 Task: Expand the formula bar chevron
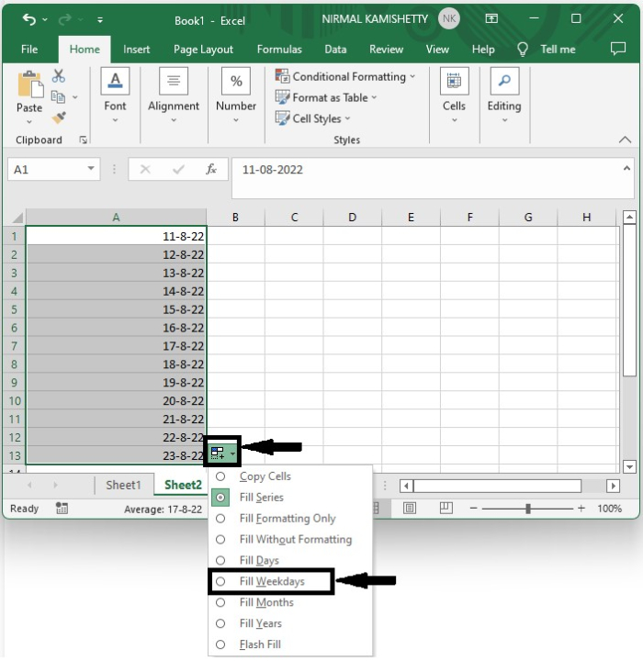pos(626,168)
